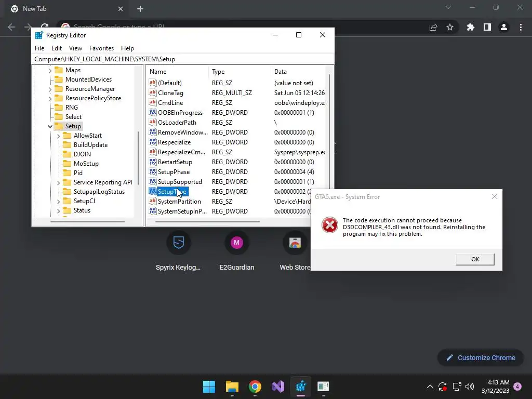
Task: Select the MountedDevices key
Action: coord(88,79)
